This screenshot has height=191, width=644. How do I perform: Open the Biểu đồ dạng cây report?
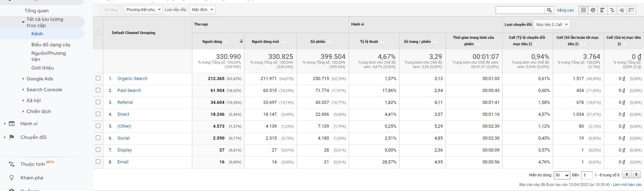51,45
